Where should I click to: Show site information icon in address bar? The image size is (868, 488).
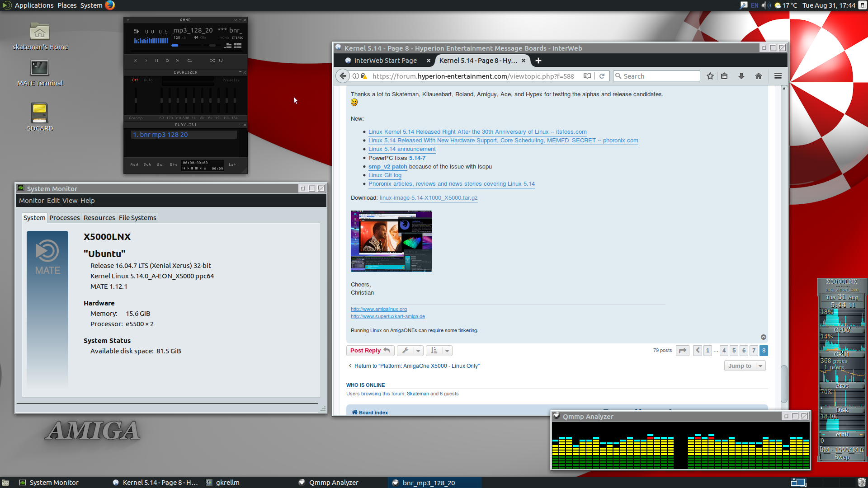[x=356, y=76]
